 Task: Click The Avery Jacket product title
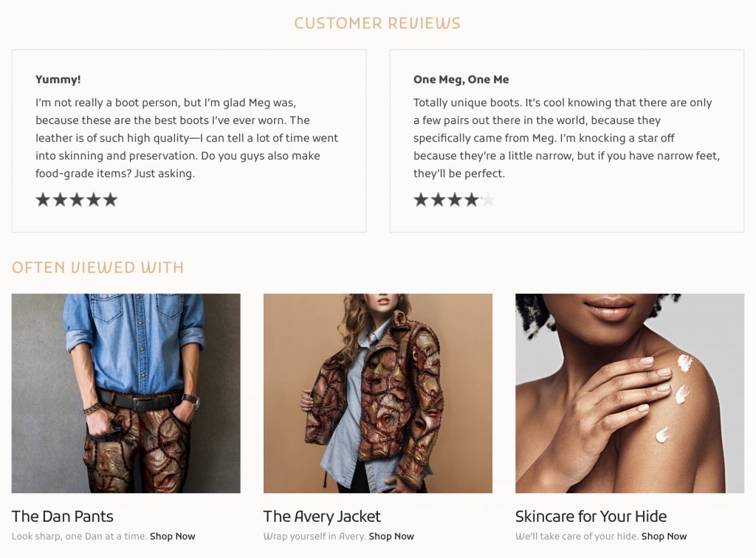click(322, 516)
